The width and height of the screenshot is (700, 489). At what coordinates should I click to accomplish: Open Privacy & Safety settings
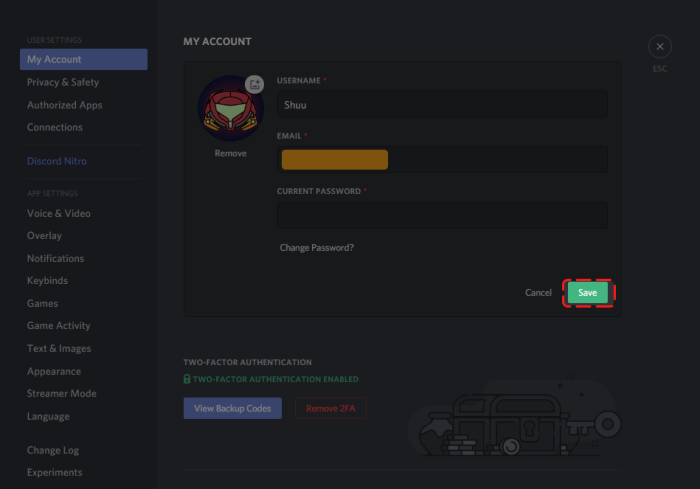pos(63,82)
